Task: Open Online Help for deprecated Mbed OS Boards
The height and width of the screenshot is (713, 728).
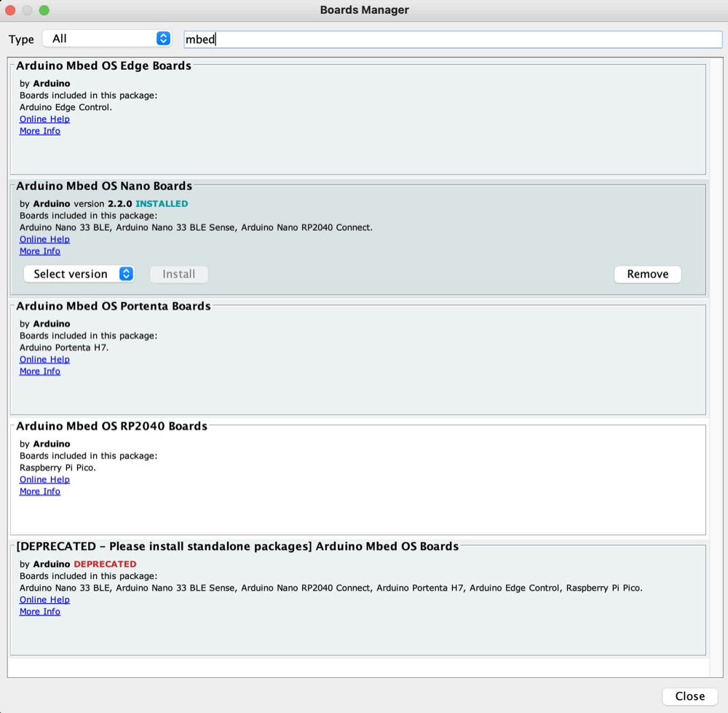Action: coord(44,599)
